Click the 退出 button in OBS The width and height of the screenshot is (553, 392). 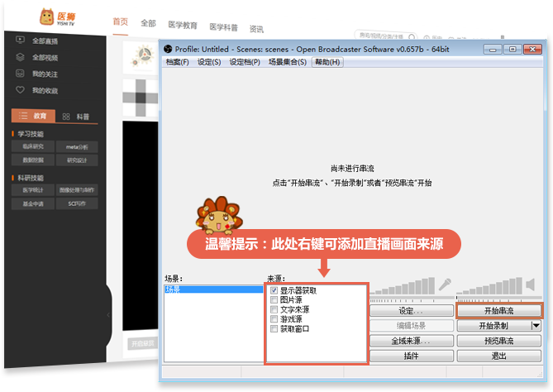[499, 356]
